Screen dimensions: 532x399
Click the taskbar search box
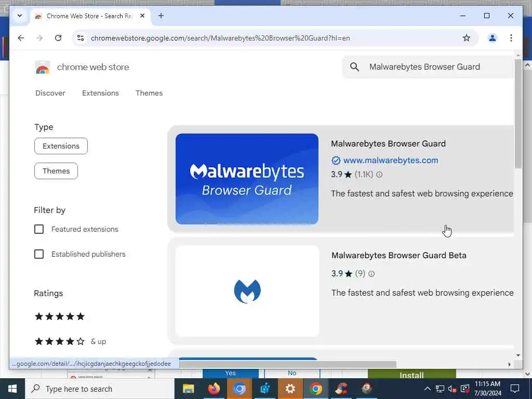click(x=100, y=389)
